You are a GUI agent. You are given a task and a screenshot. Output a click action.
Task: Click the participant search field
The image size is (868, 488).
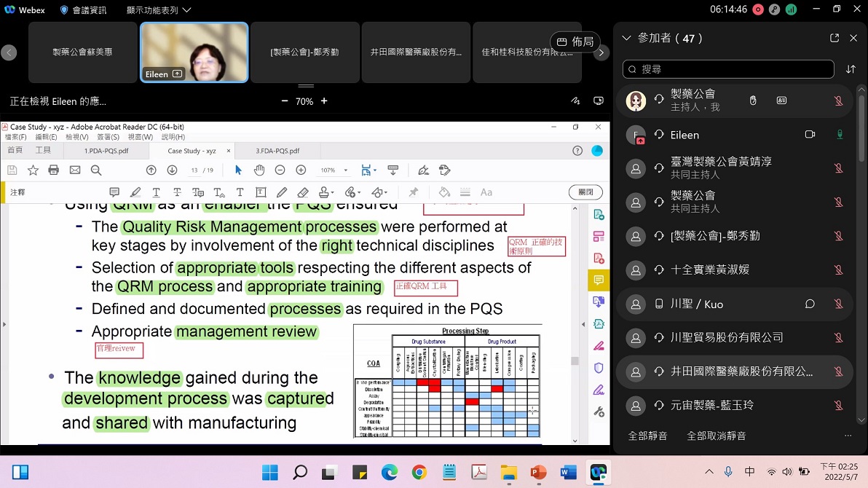728,69
